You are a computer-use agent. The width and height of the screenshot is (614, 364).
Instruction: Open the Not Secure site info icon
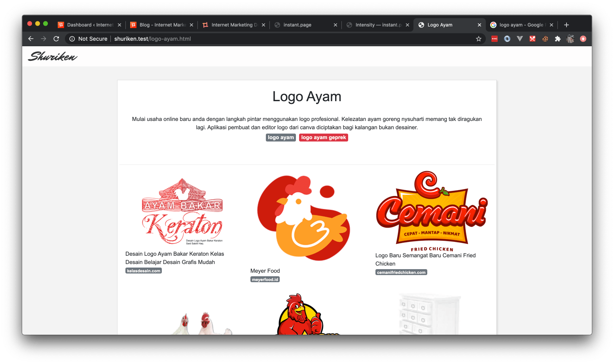coord(72,39)
